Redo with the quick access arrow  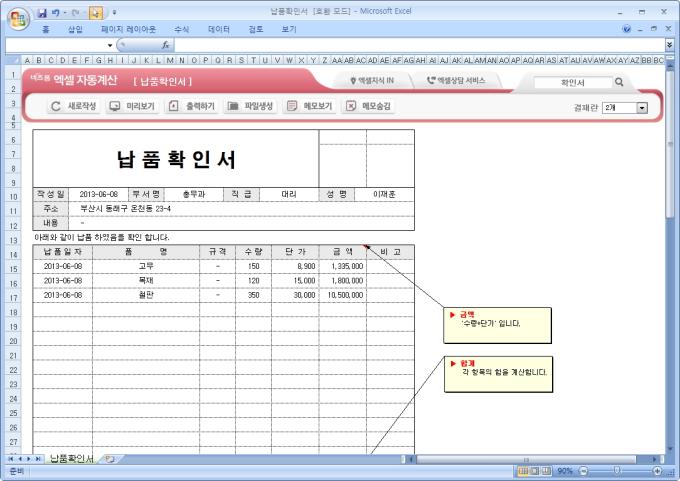(75, 13)
